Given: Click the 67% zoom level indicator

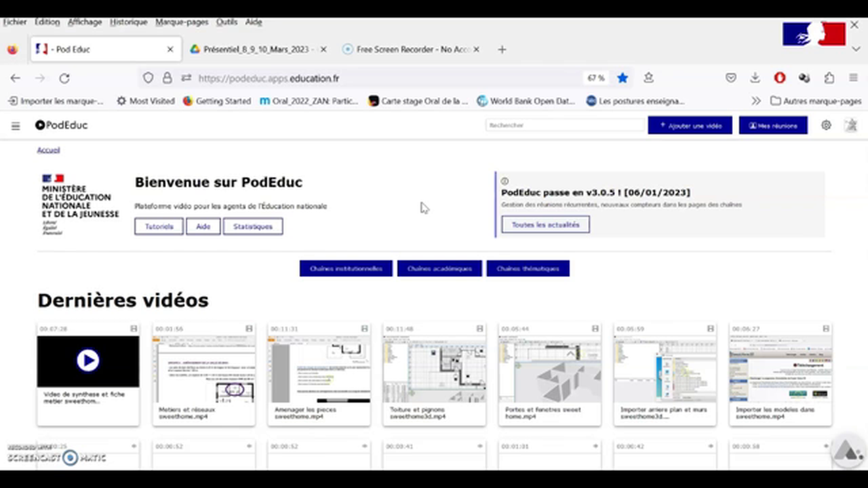Looking at the screenshot, I should (x=596, y=78).
